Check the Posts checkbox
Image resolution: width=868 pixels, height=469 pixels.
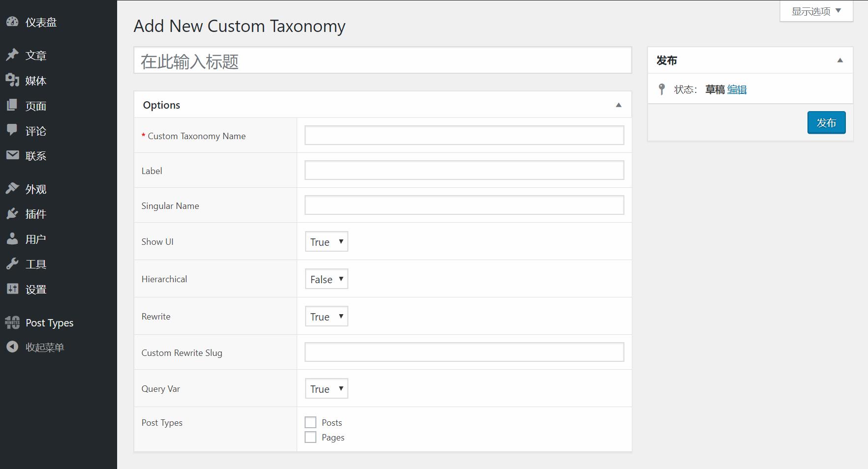click(x=310, y=422)
